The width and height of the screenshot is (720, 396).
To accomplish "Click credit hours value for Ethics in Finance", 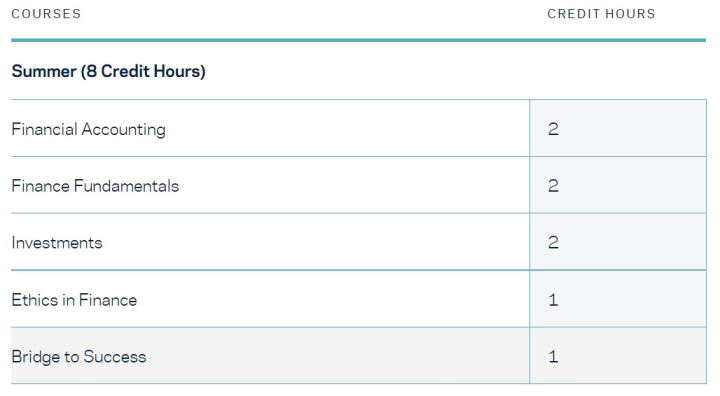I will point(553,300).
